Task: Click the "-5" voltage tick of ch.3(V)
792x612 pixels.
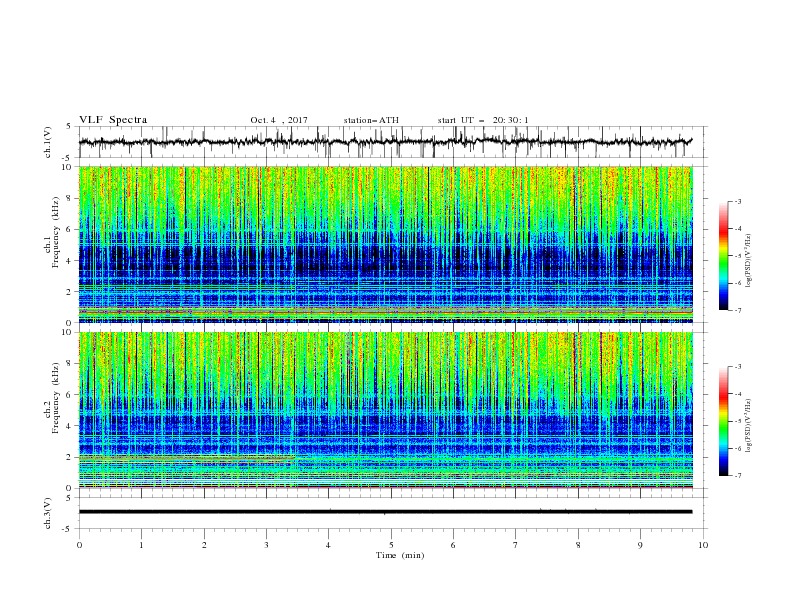Action: [68, 529]
